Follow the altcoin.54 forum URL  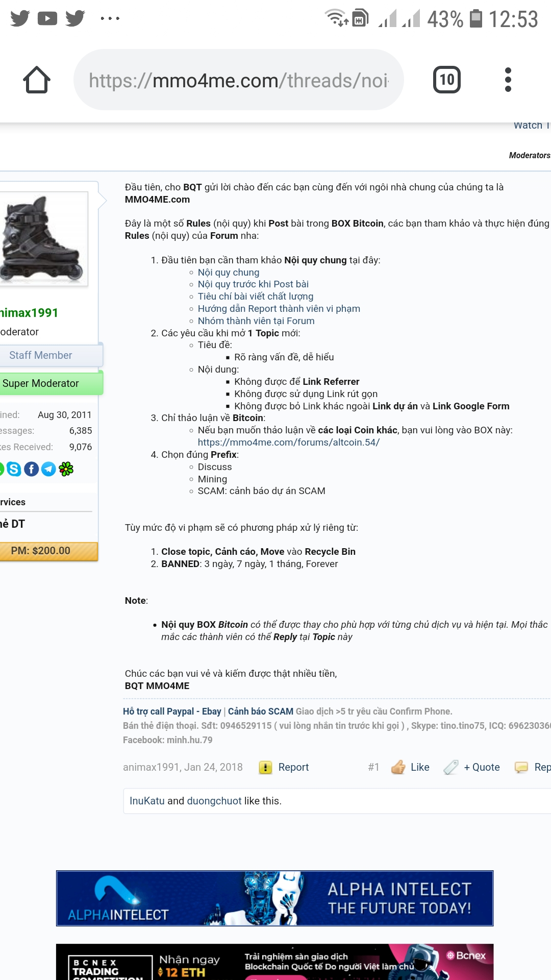point(289,442)
